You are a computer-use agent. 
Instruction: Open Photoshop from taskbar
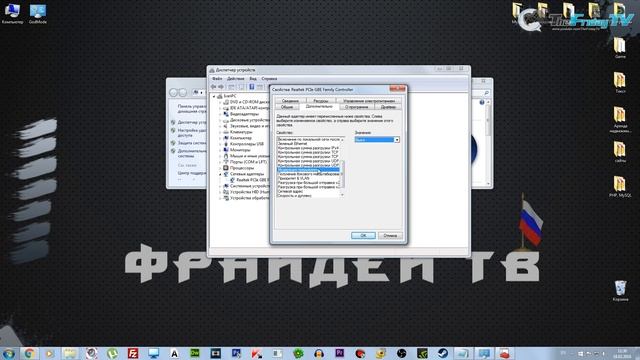[x=236, y=353]
